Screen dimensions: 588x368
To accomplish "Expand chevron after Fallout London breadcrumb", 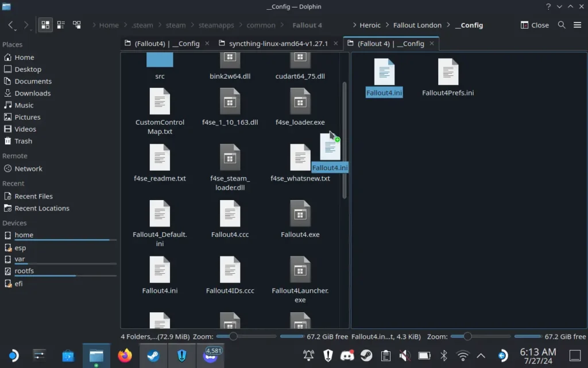I will pyautogui.click(x=448, y=25).
